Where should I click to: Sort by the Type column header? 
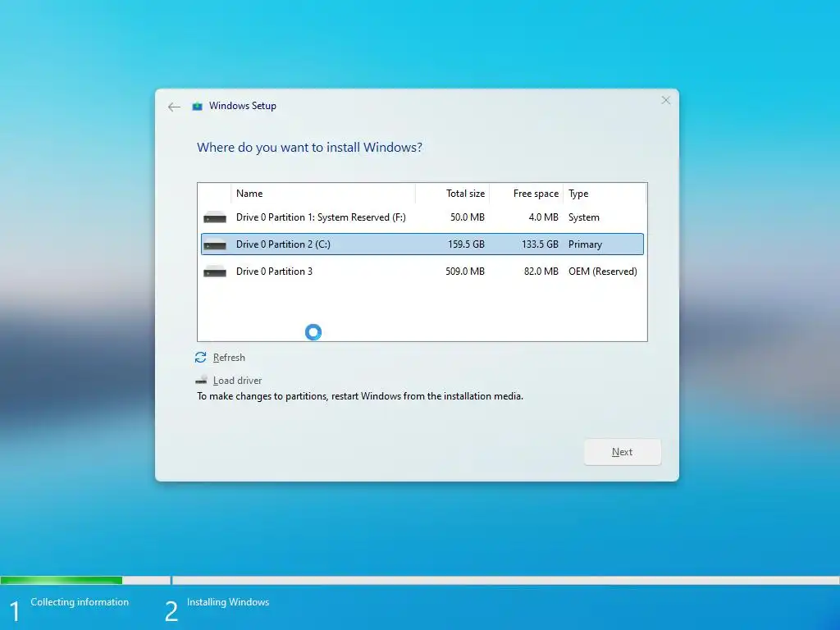pos(605,194)
